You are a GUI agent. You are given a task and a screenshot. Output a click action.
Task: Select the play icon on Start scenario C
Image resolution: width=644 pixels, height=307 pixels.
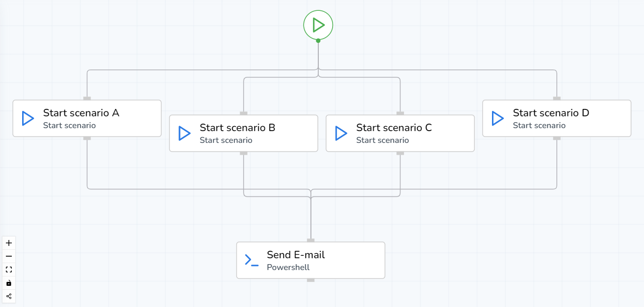click(340, 133)
